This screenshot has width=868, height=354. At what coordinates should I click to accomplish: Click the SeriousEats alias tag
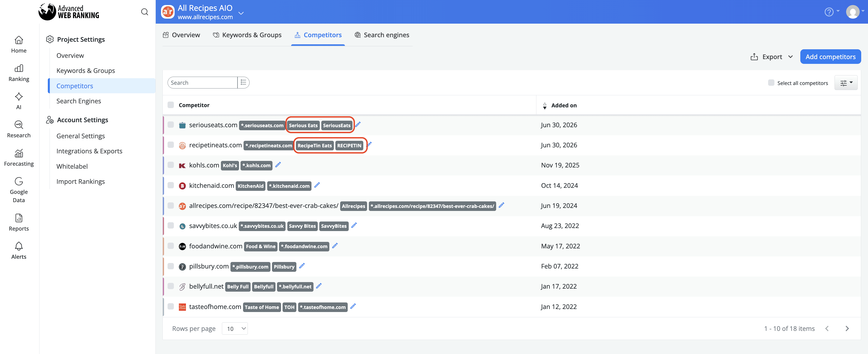click(337, 125)
